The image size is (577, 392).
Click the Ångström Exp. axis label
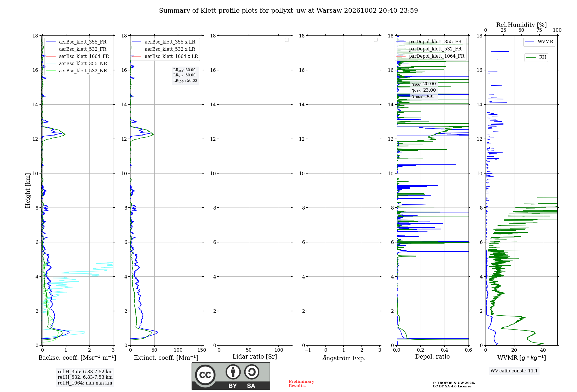[x=344, y=358]
